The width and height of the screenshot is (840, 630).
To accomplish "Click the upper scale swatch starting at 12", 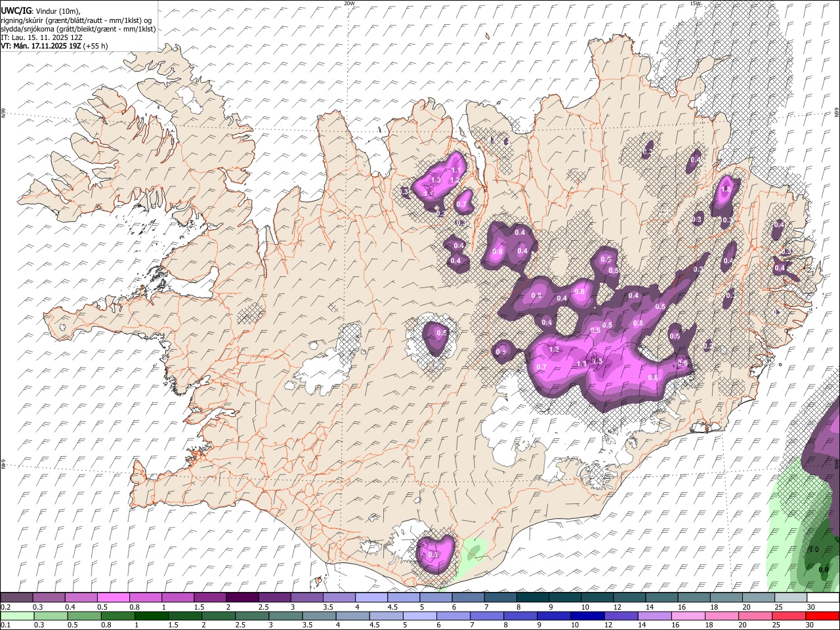I will (x=629, y=598).
